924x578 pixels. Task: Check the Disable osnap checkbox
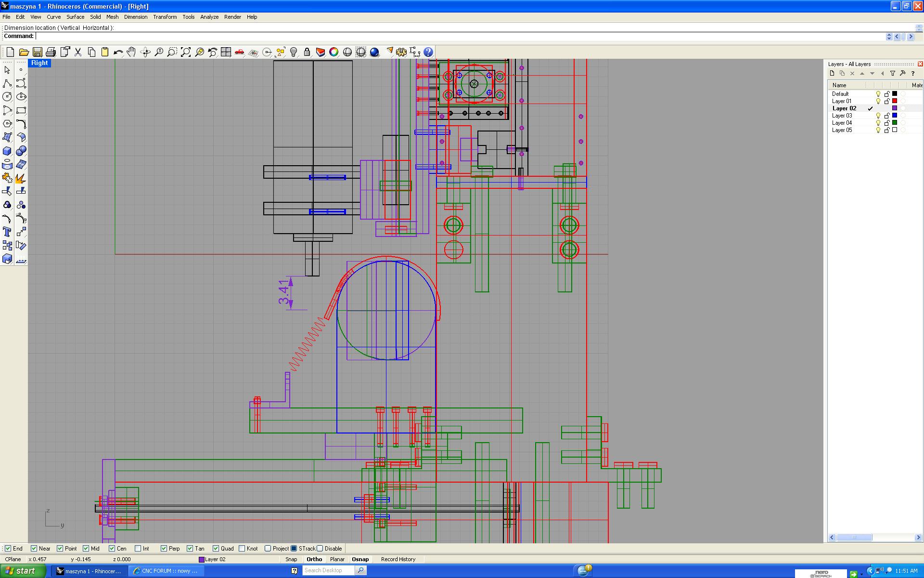(x=320, y=548)
